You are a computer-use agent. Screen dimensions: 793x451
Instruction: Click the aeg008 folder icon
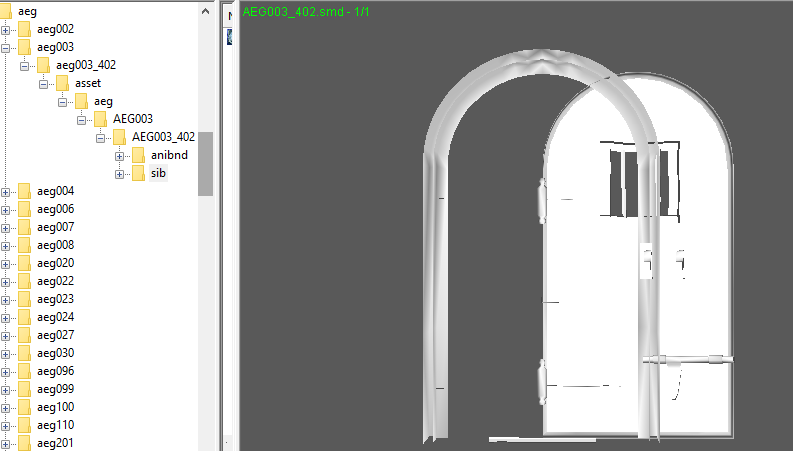pos(24,245)
